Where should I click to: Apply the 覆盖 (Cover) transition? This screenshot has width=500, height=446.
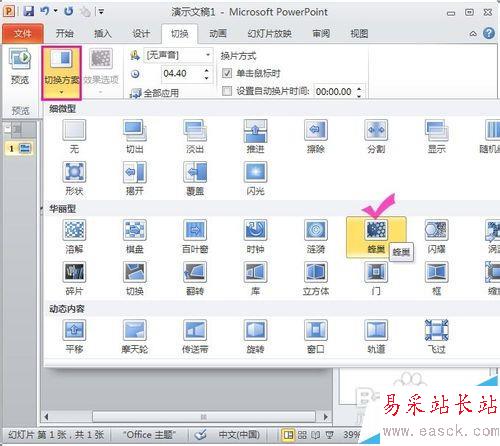click(x=195, y=179)
